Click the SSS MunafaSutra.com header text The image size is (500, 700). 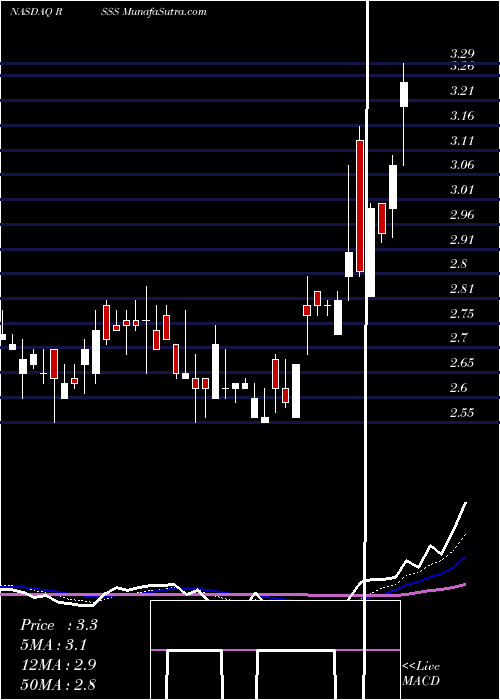pyautogui.click(x=154, y=12)
